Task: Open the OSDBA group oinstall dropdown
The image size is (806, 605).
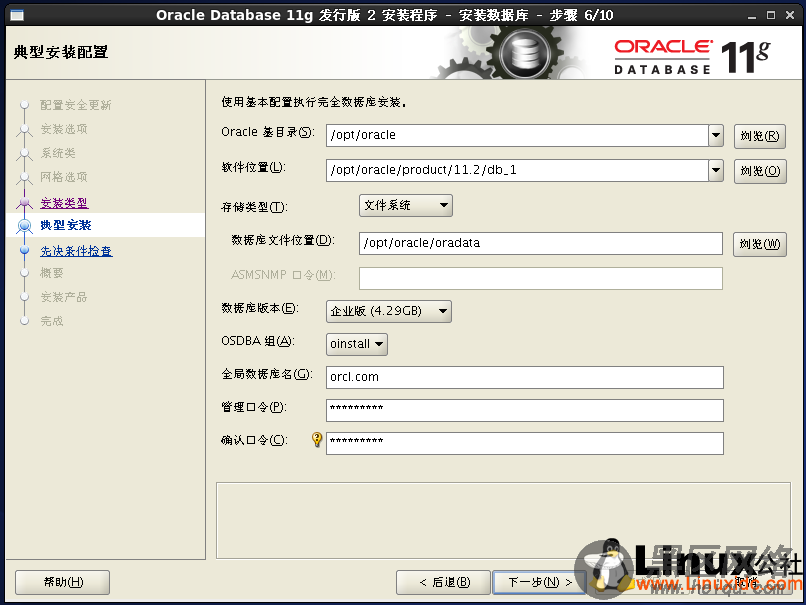Action: point(357,344)
